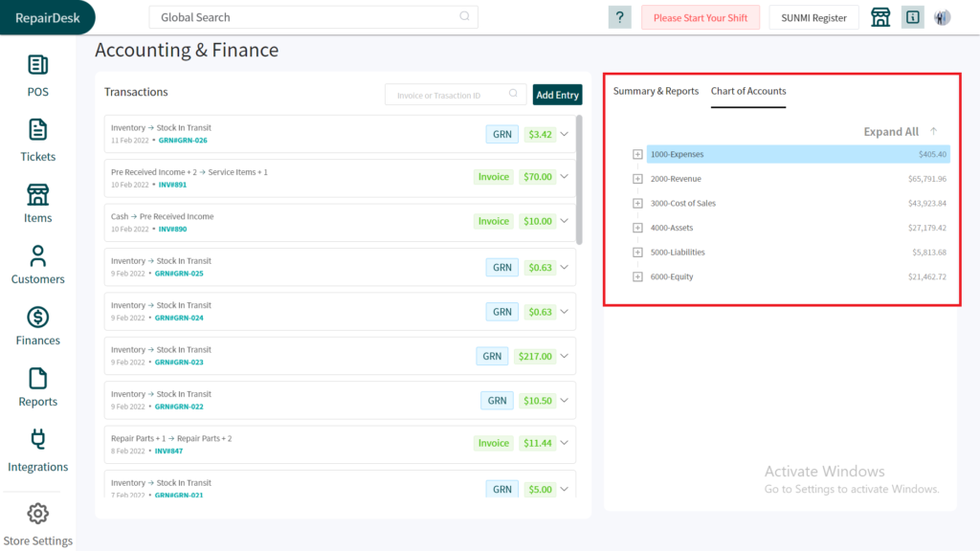
Task: Click the transactions list scrollbar
Action: [579, 180]
